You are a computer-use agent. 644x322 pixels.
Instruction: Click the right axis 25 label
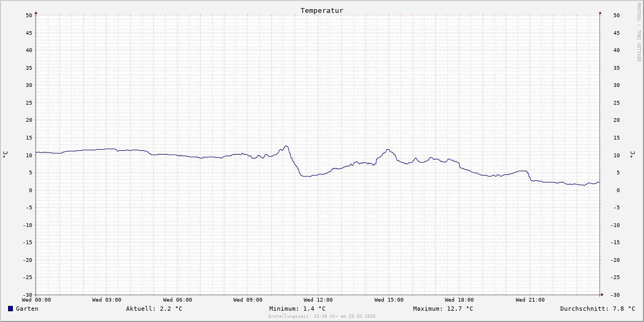[x=618, y=103]
